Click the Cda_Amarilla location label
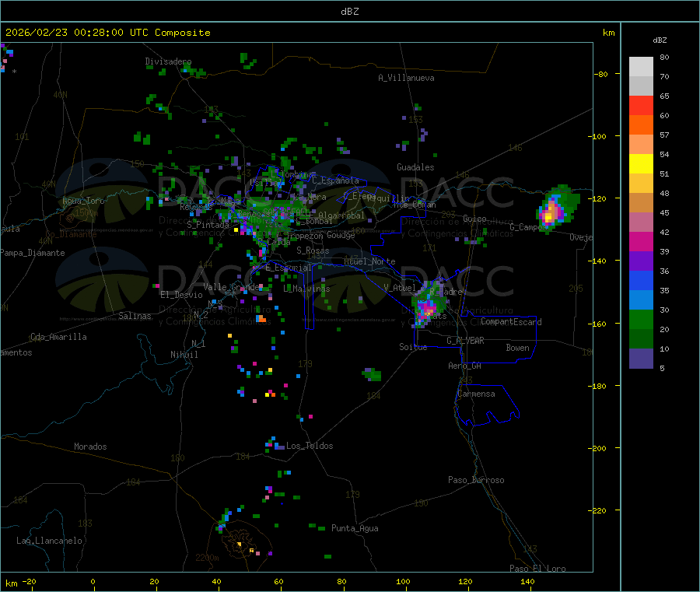This screenshot has height=592, width=700. [x=58, y=337]
